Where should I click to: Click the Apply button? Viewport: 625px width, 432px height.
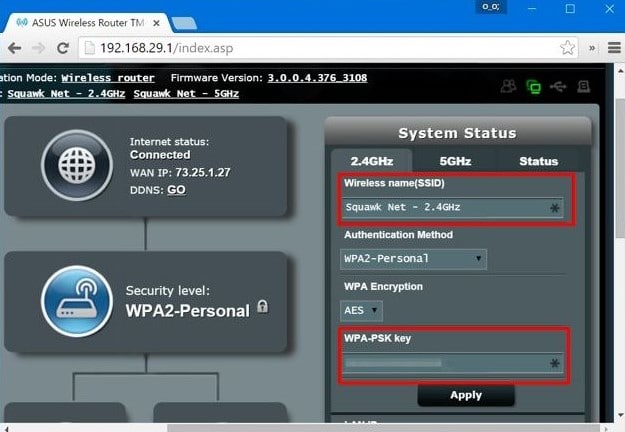click(x=466, y=395)
